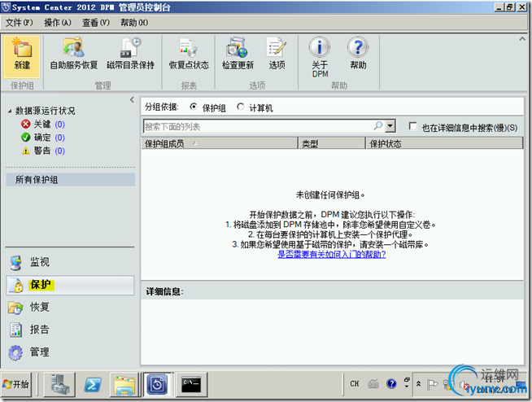Image resolution: width=532 pixels, height=402 pixels.
Task: Click the green 确定 status icon
Action: [x=25, y=138]
